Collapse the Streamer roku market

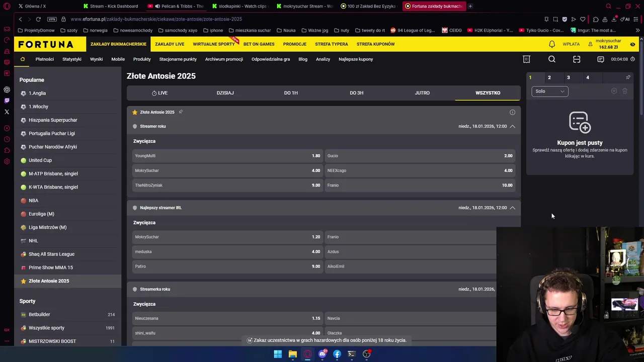tap(512, 126)
